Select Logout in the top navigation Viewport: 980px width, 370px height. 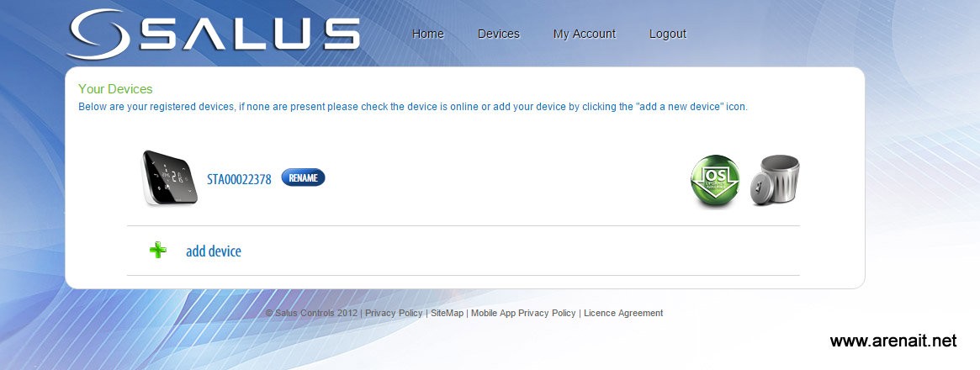pyautogui.click(x=667, y=34)
